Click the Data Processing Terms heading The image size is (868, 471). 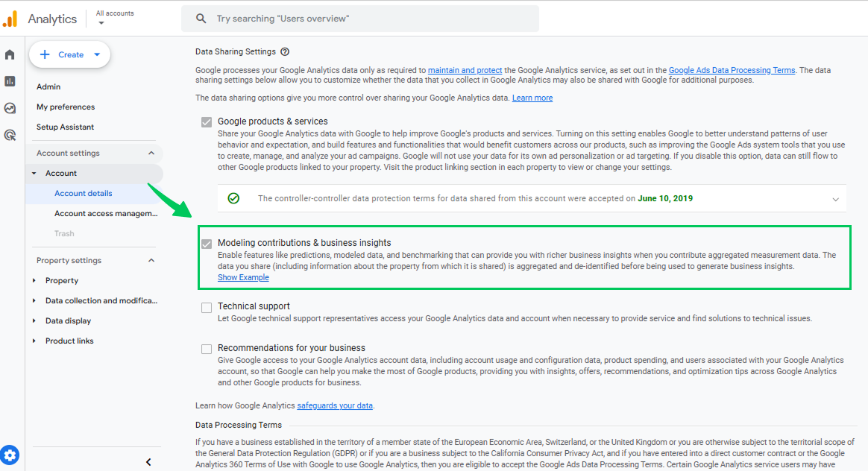pyautogui.click(x=239, y=425)
